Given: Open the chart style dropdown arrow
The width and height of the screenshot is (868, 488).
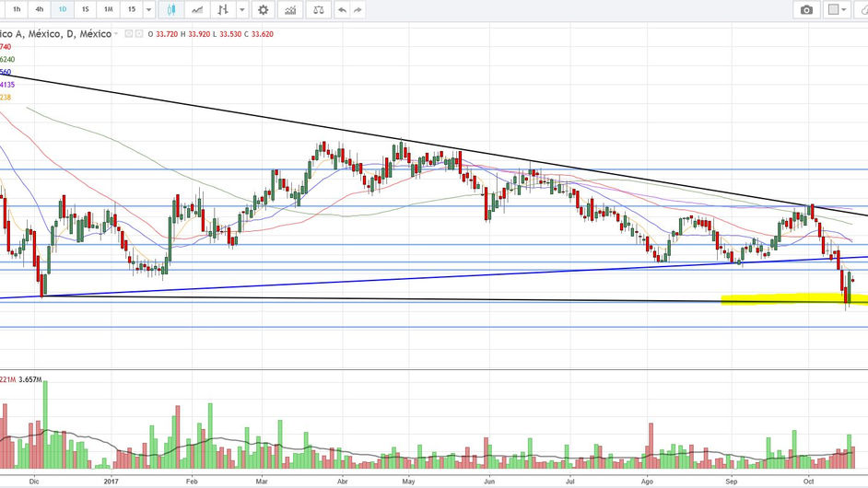Looking at the screenshot, I should (x=242, y=10).
